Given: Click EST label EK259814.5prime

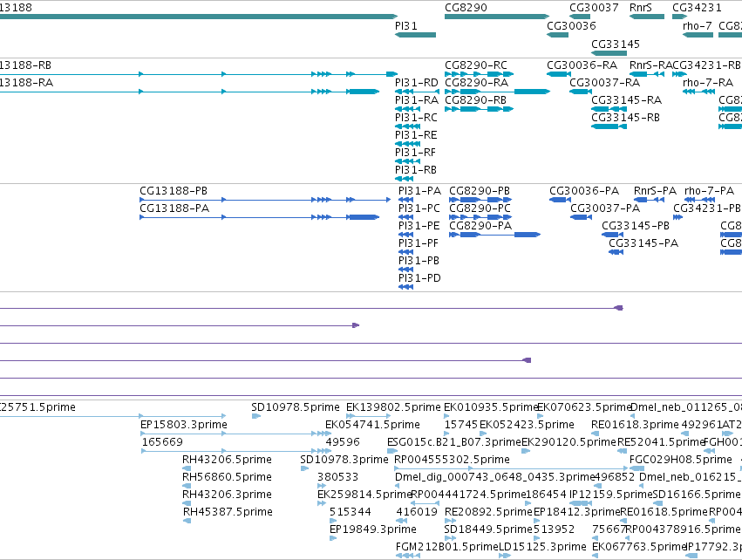Looking at the screenshot, I should pos(364,495).
